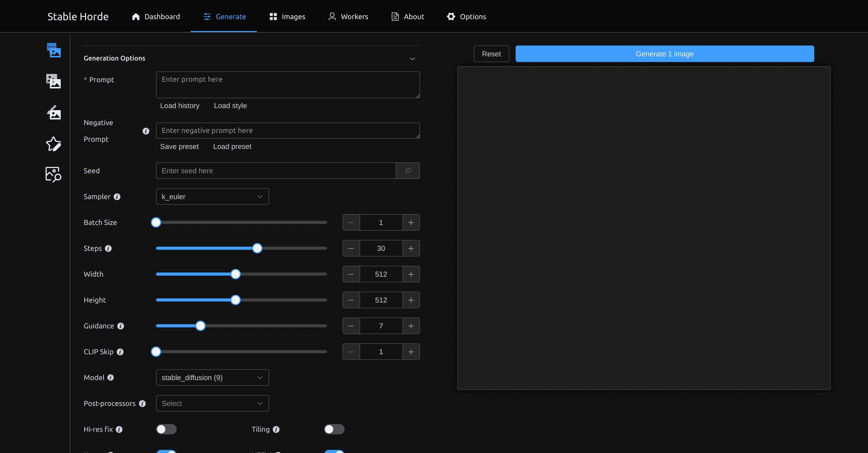The height and width of the screenshot is (453, 868).
Task: Open the image rating star icon in sidebar
Action: pyautogui.click(x=53, y=144)
